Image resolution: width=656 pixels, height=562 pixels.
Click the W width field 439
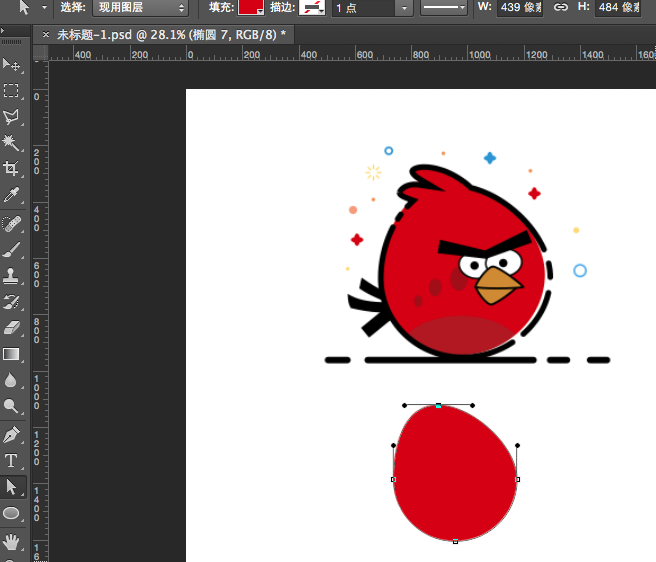pos(520,8)
